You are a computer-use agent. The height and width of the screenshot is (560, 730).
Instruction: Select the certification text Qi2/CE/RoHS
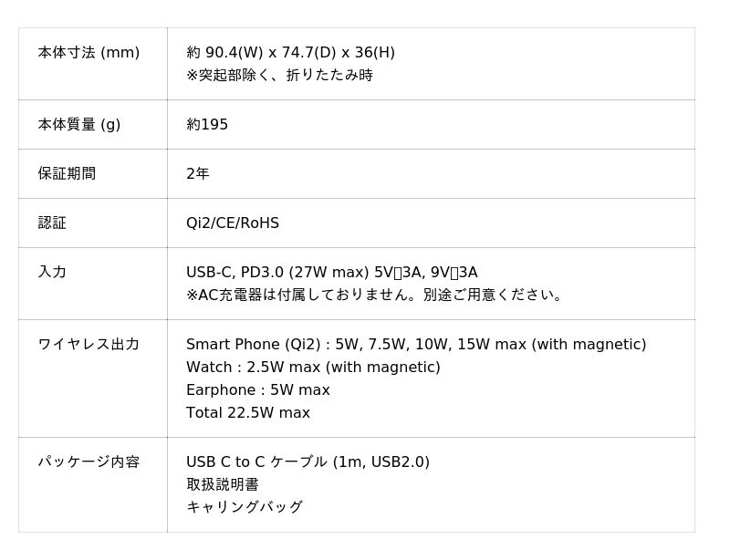click(x=233, y=223)
